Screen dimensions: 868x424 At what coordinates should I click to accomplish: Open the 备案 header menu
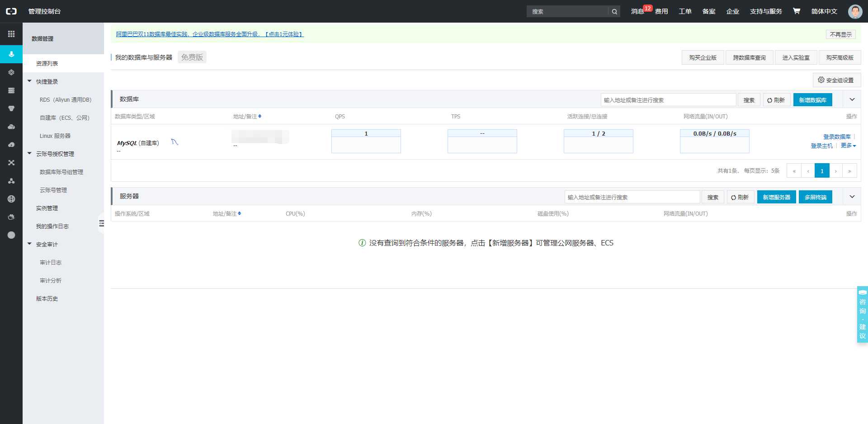click(x=709, y=11)
